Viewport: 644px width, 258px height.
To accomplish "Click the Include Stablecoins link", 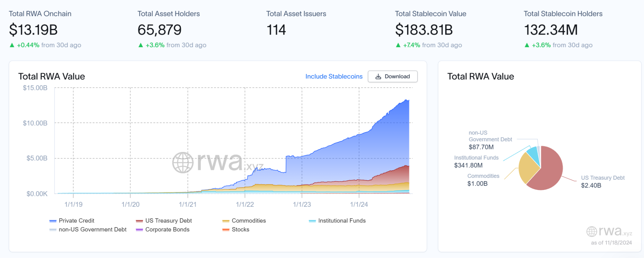I will 334,76.
